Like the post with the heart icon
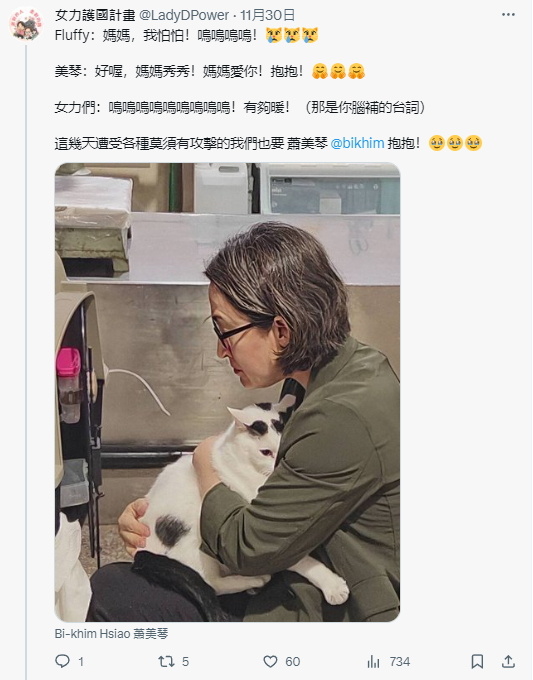533x680 pixels. [x=270, y=661]
